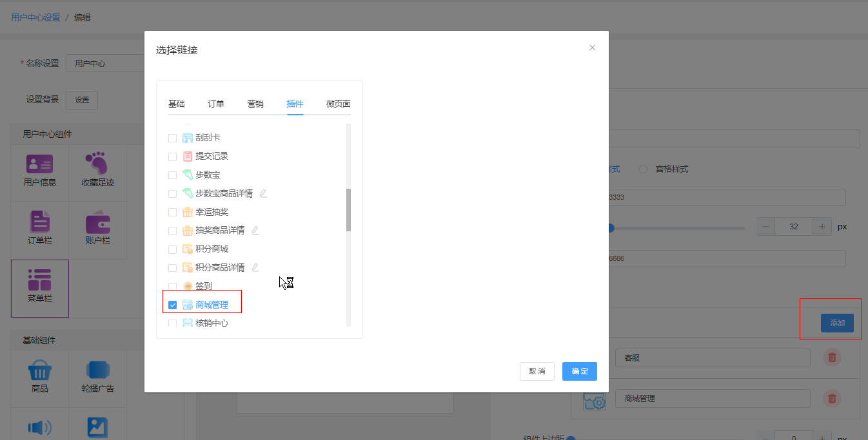This screenshot has height=440, width=868.
Task: Click edit pencil next to 步数宝商品详情
Action: pyautogui.click(x=263, y=193)
